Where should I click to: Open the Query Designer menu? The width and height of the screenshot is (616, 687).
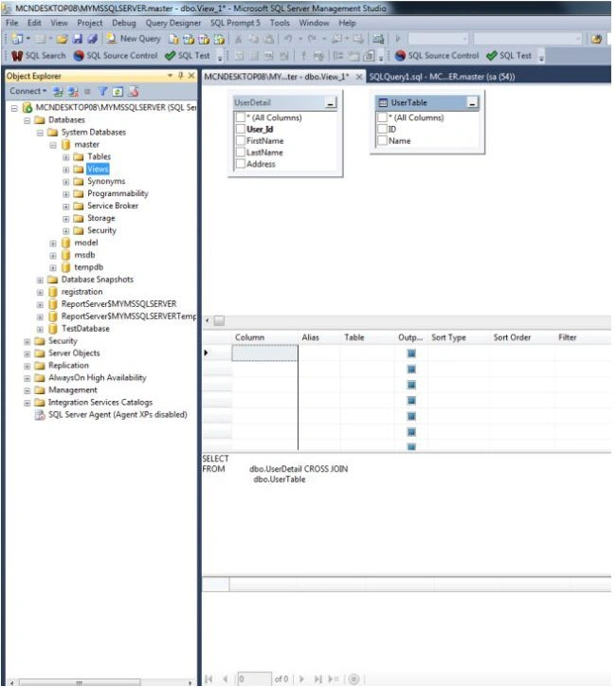[x=173, y=23]
